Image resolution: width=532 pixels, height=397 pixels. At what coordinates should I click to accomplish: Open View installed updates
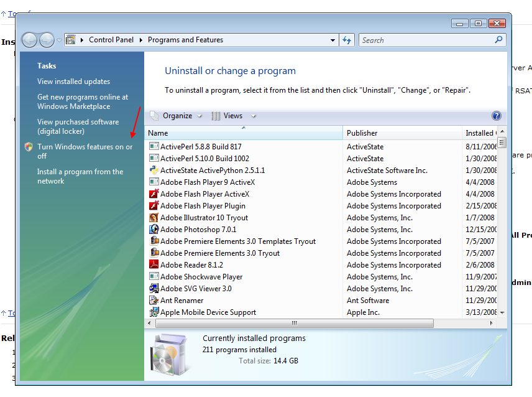tap(73, 82)
